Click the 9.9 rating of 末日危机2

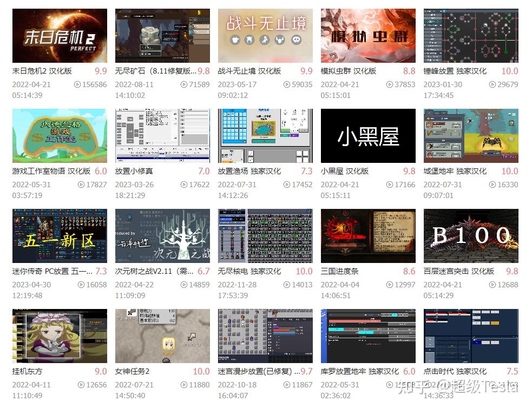tap(101, 71)
